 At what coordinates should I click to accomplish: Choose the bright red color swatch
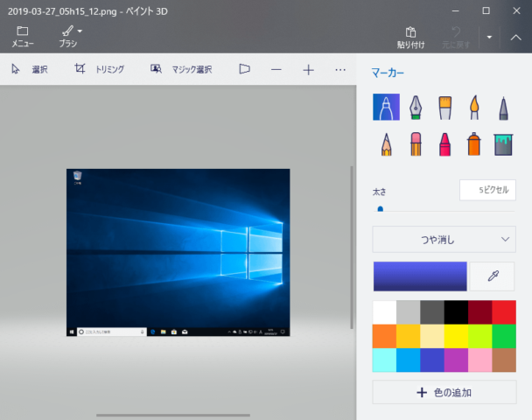pos(504,312)
